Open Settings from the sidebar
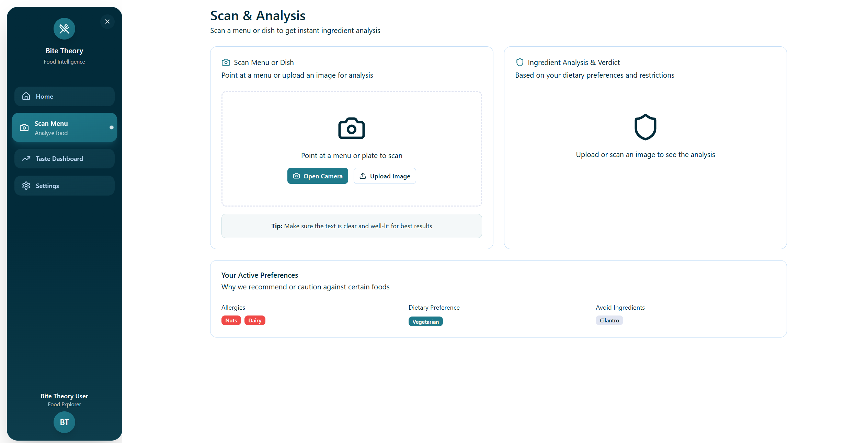This screenshot has height=443, width=868. 65,186
